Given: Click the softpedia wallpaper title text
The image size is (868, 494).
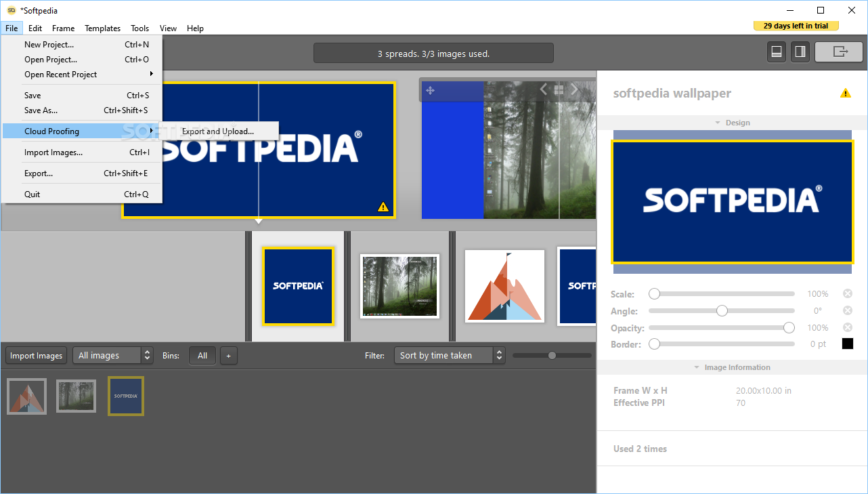Looking at the screenshot, I should pos(672,94).
